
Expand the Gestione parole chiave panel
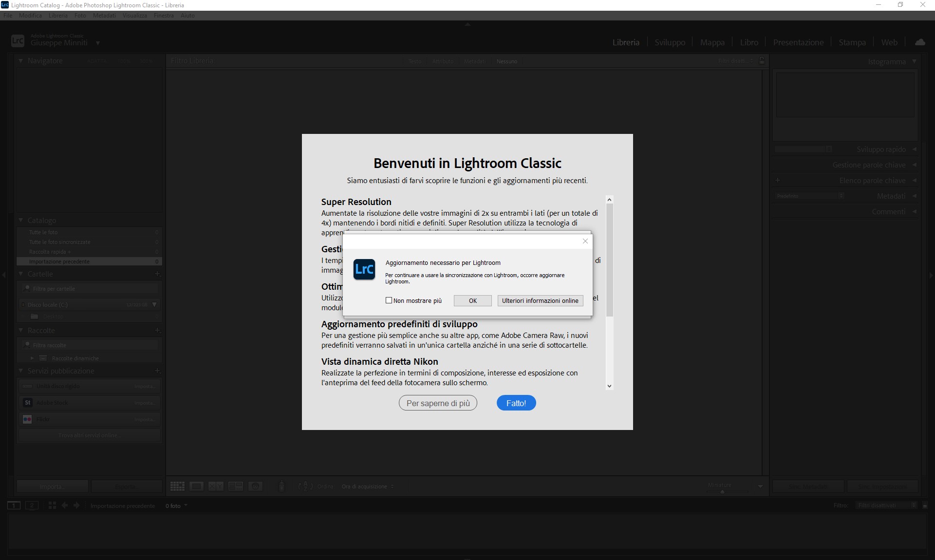[x=914, y=165]
